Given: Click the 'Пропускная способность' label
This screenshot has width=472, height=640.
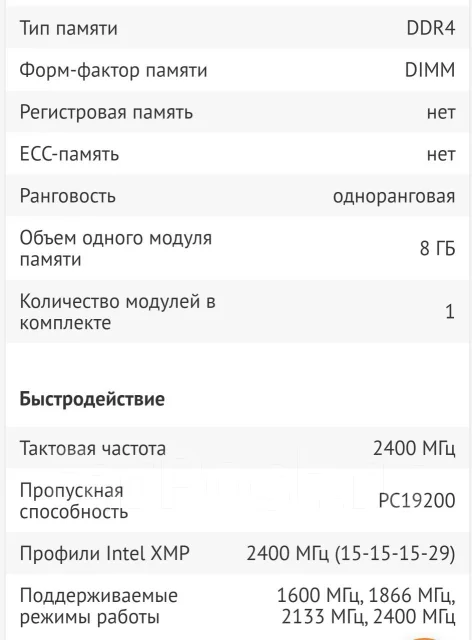Looking at the screenshot, I should pos(74,500).
